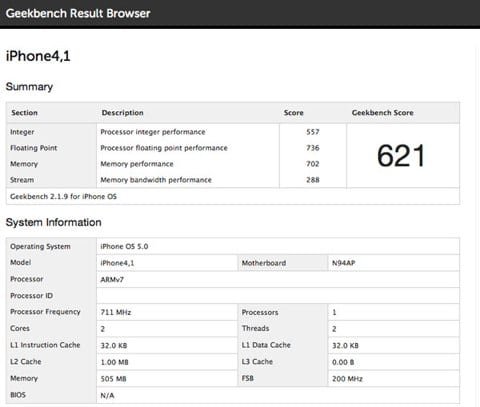Image resolution: width=480 pixels, height=407 pixels.
Task: Click the Summary section heading
Action: [x=29, y=87]
